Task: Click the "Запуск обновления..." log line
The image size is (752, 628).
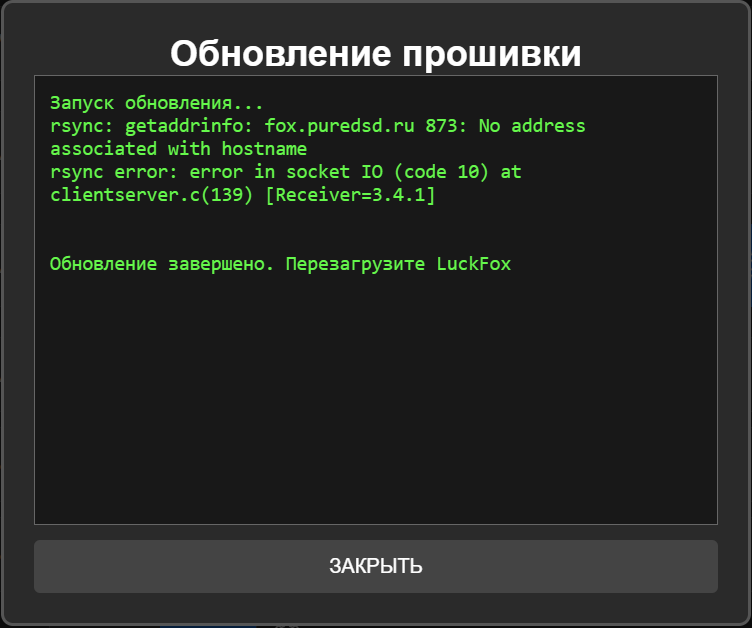Action: 157,104
